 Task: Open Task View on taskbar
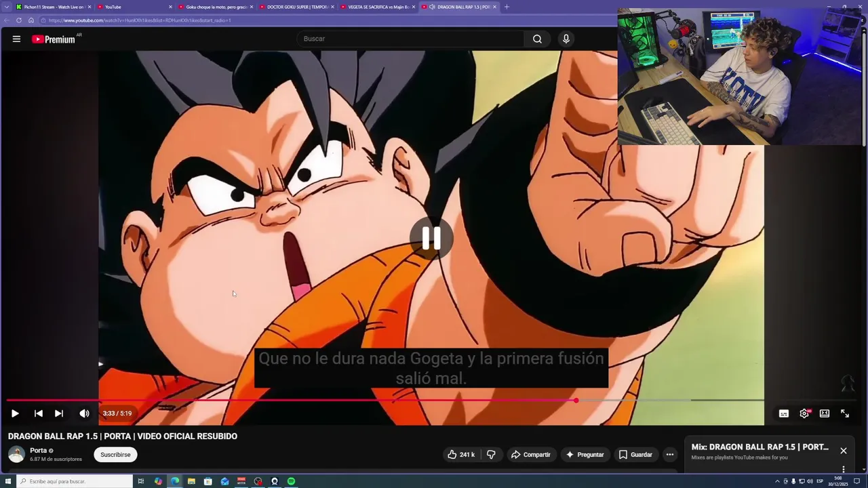141,481
